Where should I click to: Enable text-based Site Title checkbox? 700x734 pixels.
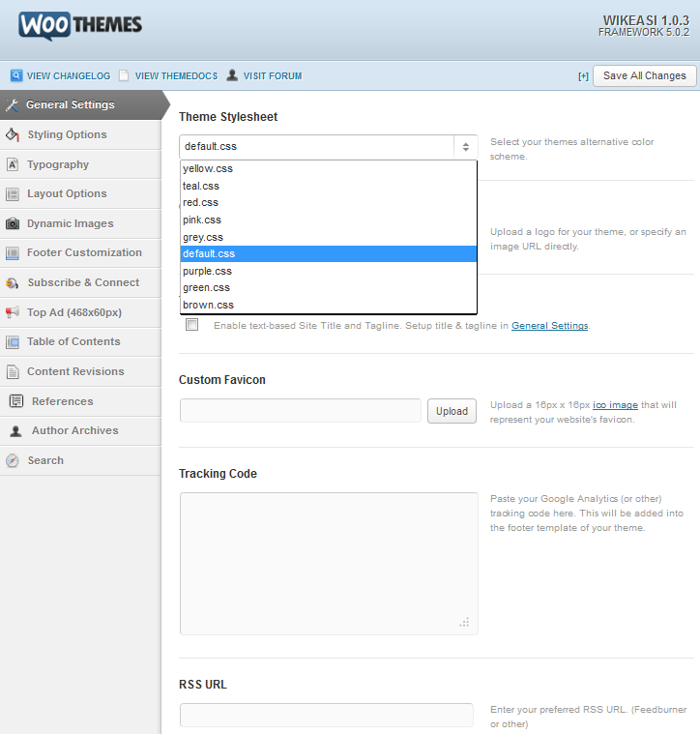pyautogui.click(x=191, y=324)
